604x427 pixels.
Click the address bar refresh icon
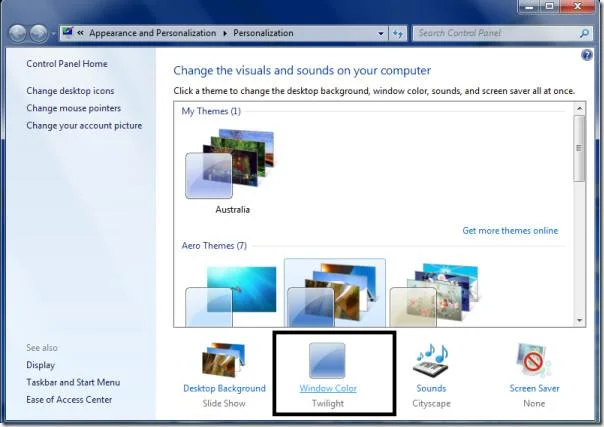[398, 33]
